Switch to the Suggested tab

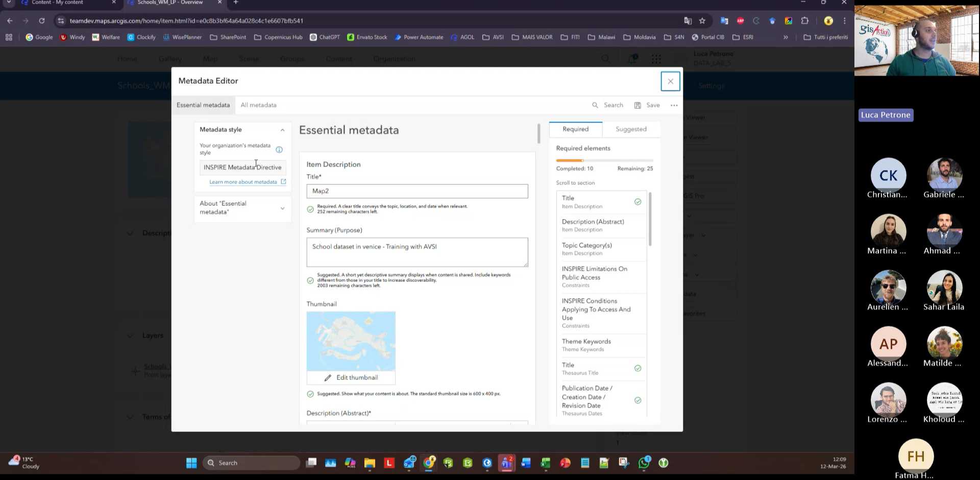(x=631, y=129)
